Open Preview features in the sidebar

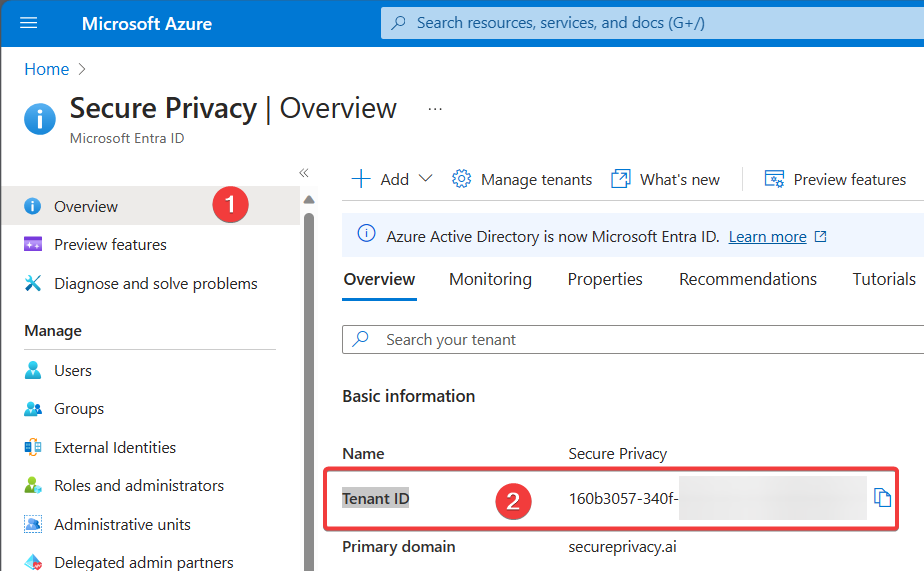110,244
